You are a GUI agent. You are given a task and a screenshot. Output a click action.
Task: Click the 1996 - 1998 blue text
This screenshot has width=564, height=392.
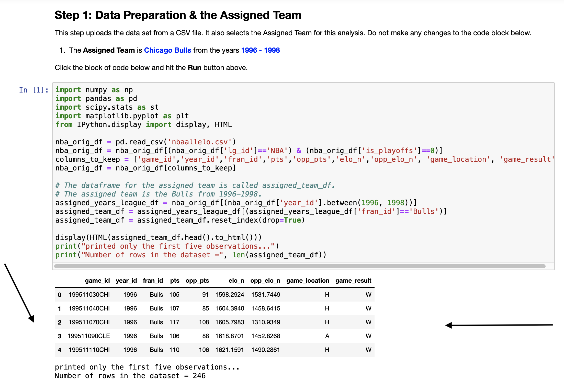pos(260,50)
